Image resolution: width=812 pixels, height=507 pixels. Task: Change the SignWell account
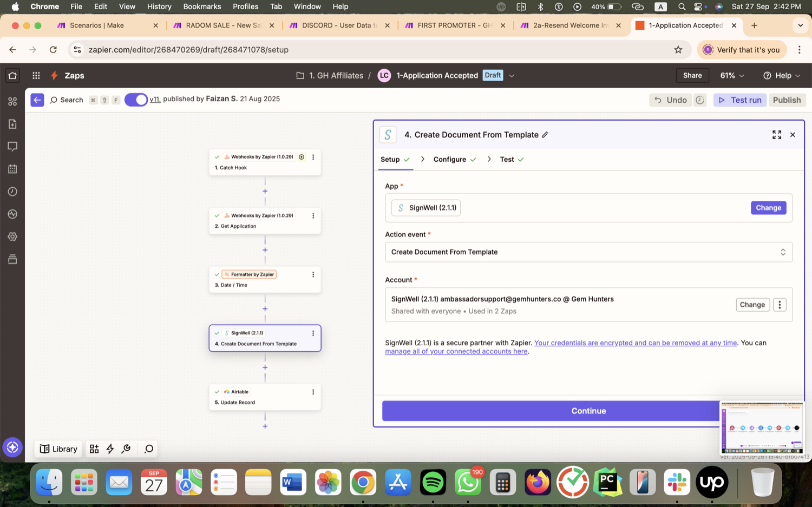tap(752, 305)
